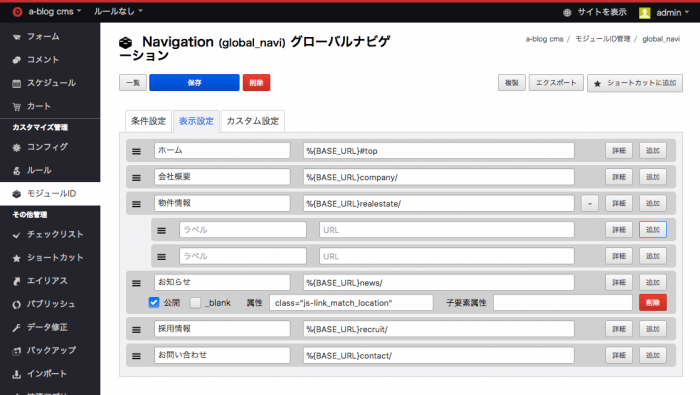Click the drag handle of 採用情報 row
700x395 pixels.
[x=137, y=330]
